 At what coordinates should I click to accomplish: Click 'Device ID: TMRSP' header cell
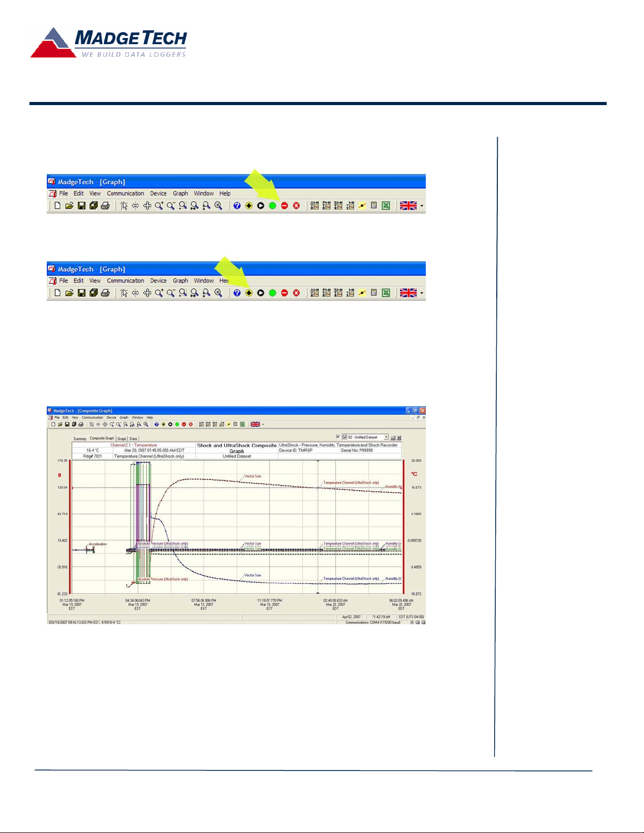click(309, 450)
